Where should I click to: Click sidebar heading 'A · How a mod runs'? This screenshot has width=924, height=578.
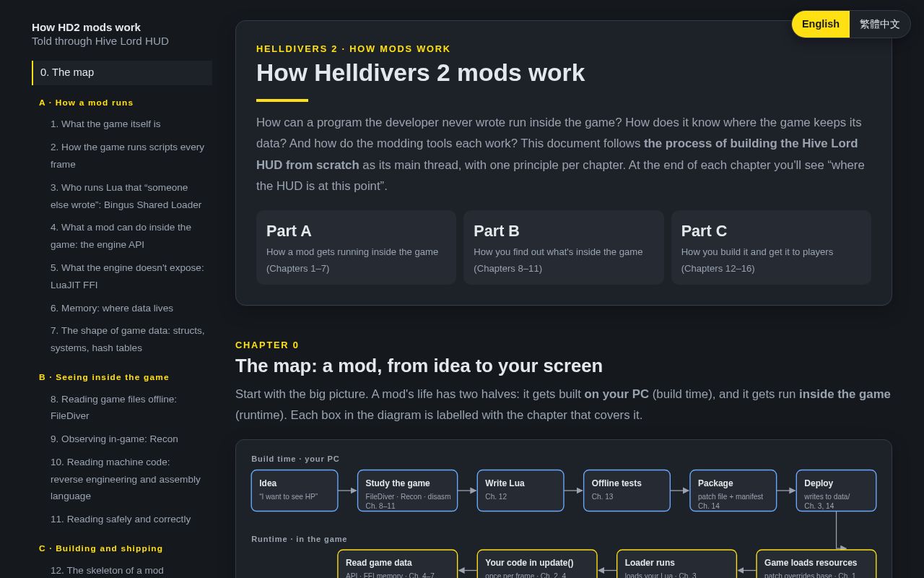(x=86, y=103)
